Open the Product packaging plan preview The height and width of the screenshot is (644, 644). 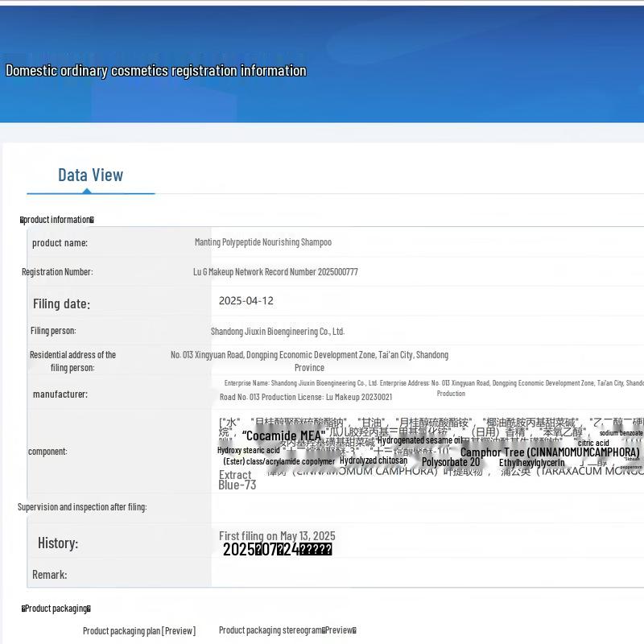[x=138, y=630]
